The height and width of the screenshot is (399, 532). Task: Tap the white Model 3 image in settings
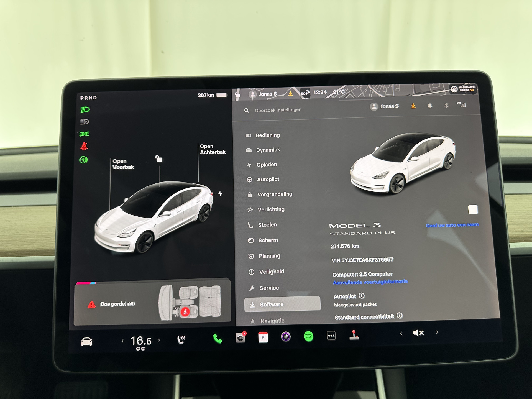pyautogui.click(x=403, y=163)
